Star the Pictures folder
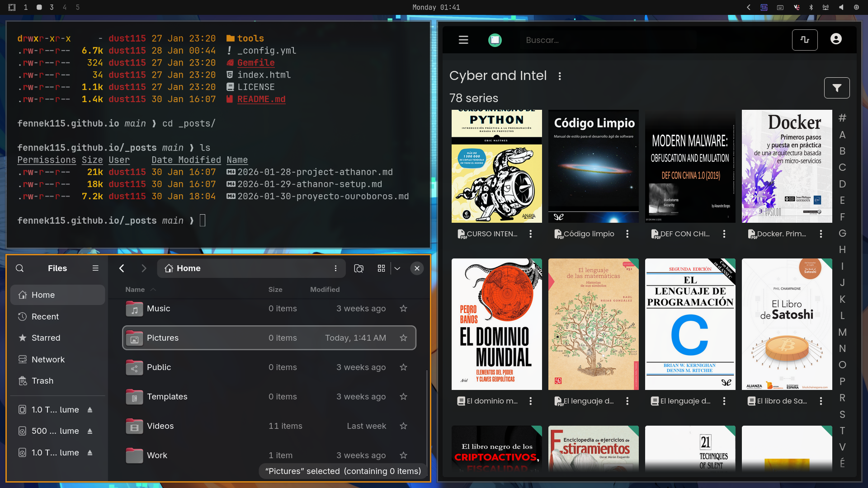 point(403,338)
